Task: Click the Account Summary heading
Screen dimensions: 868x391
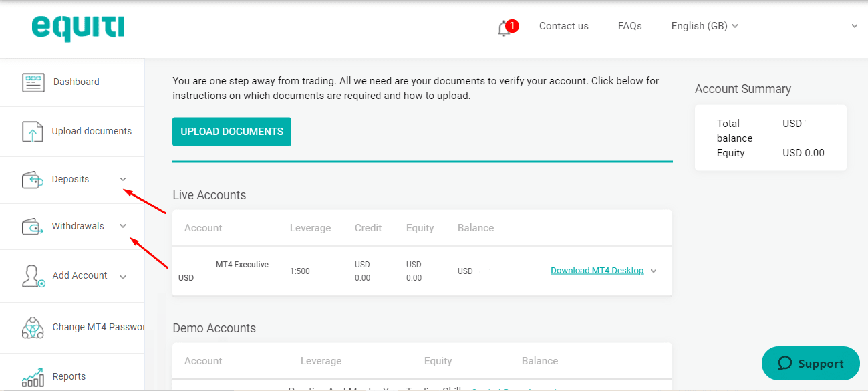Action: (x=743, y=89)
